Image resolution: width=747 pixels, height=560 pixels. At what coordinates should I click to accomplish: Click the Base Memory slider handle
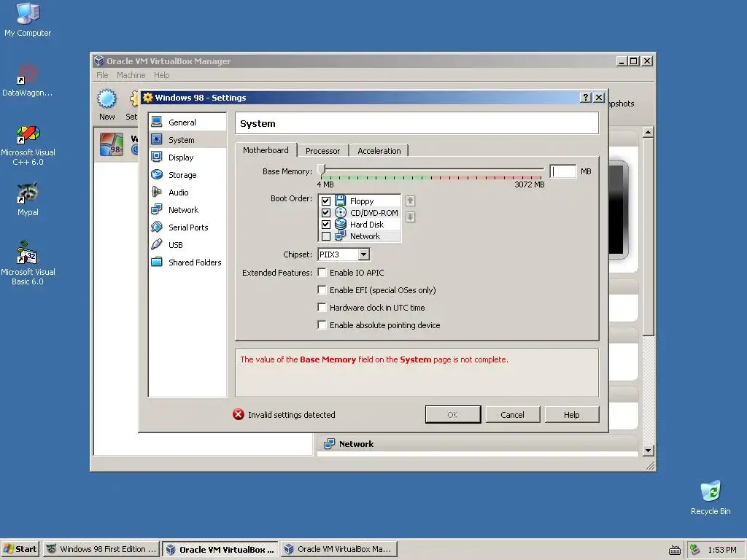tap(322, 170)
